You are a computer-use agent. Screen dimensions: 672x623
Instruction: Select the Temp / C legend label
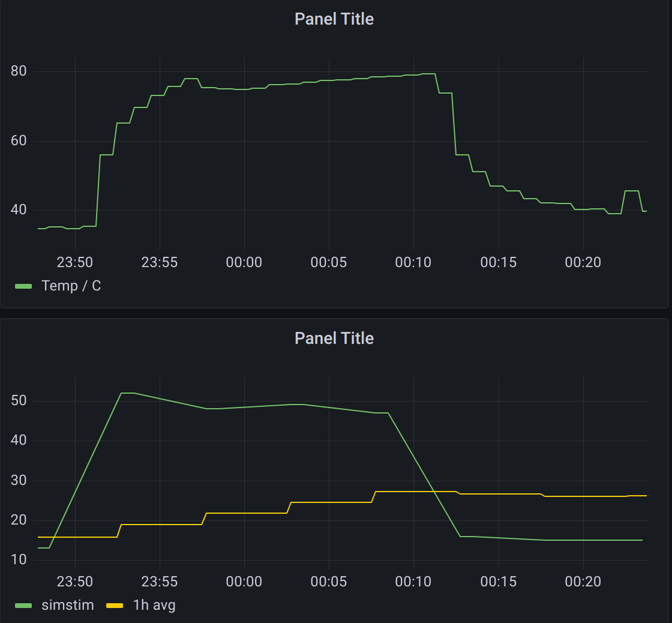(70, 286)
